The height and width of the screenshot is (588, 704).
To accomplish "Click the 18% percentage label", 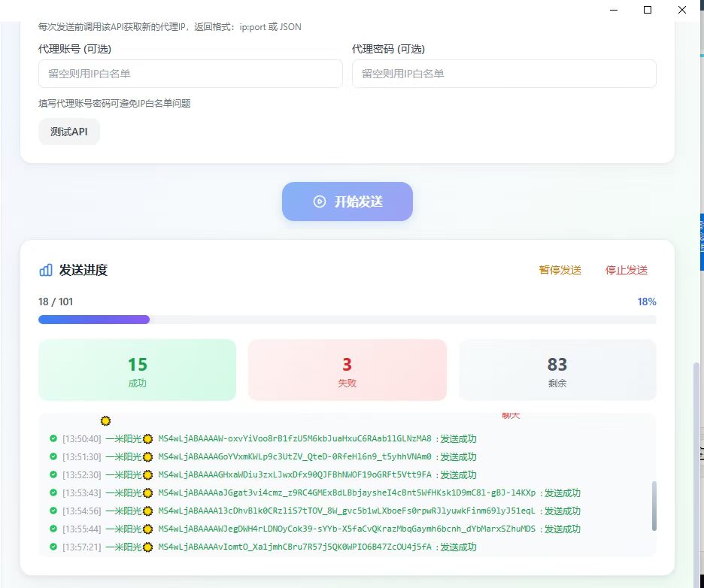I will (x=647, y=302).
